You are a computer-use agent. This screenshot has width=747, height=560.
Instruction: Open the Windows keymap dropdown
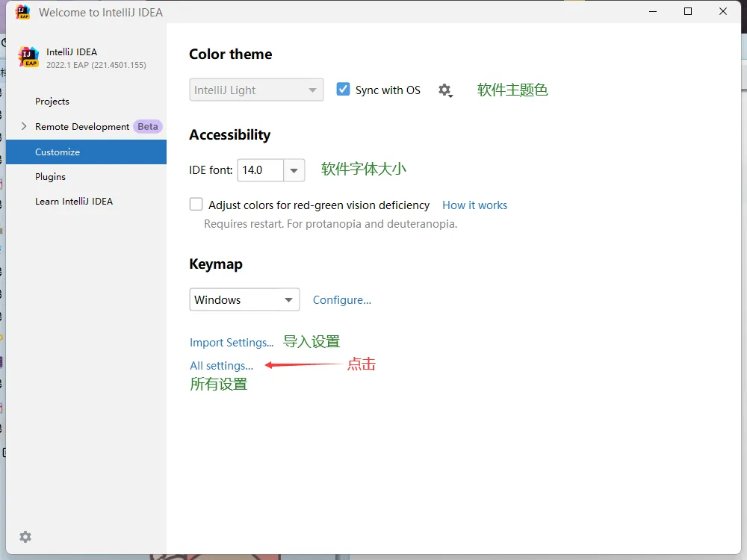(x=244, y=299)
